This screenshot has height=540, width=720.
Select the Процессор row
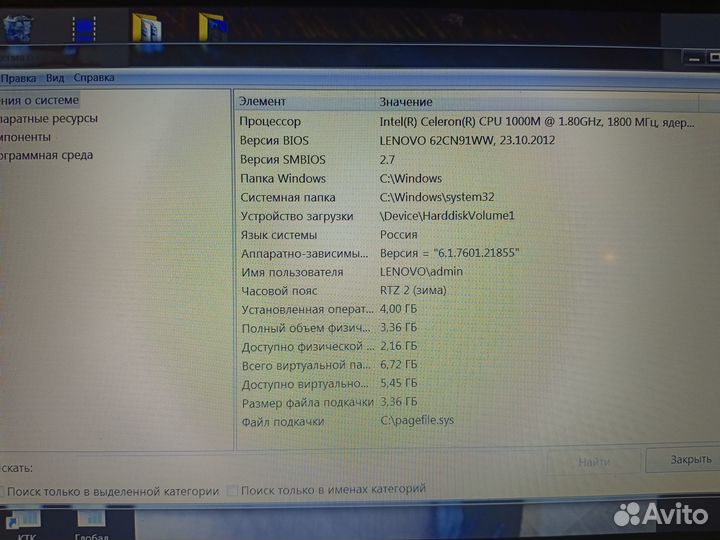(468, 122)
